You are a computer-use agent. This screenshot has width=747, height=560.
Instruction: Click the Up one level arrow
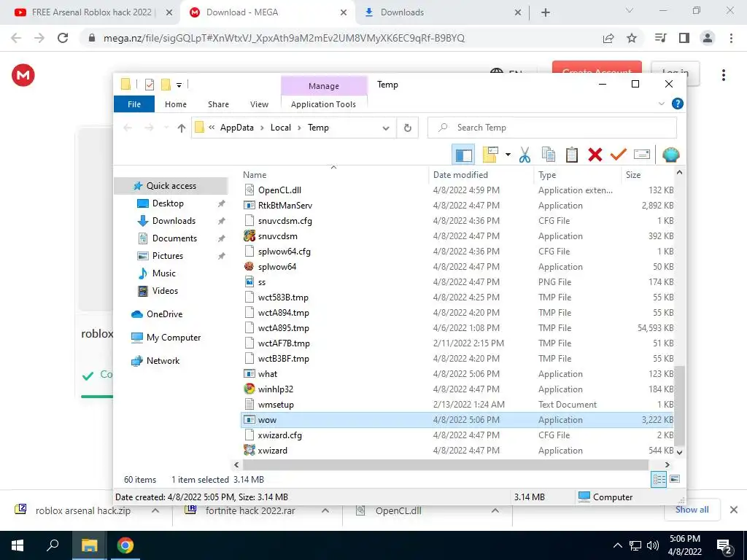coord(181,128)
